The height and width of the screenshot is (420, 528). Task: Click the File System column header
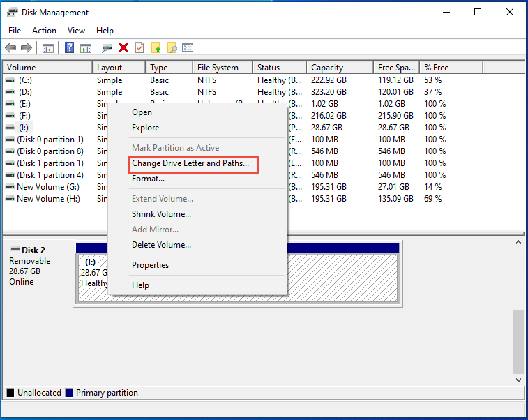pos(218,68)
